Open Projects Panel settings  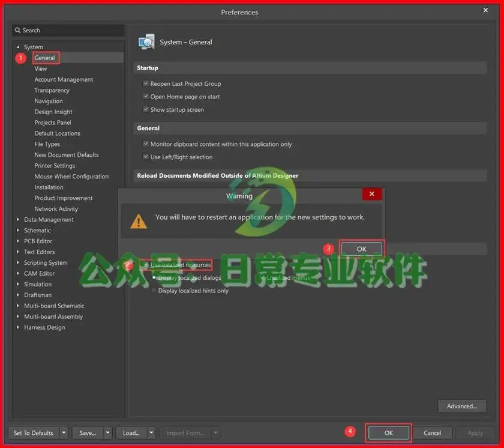point(53,123)
